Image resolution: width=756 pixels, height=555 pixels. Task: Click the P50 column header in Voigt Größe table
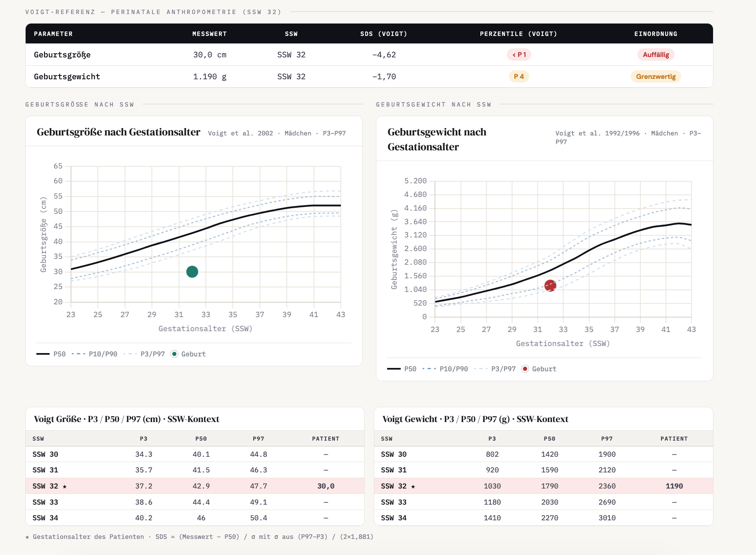pyautogui.click(x=201, y=439)
